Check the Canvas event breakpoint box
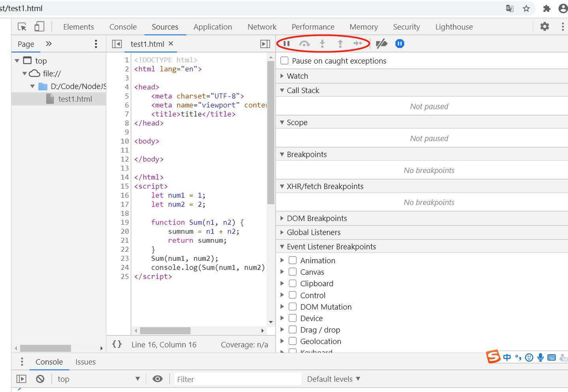This screenshot has height=392, width=568. point(293,272)
